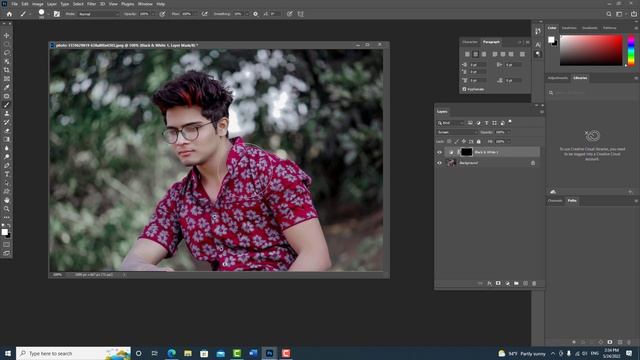Screen dimensions: 640x360
Task: Hide the Background layer
Action: coord(440,163)
